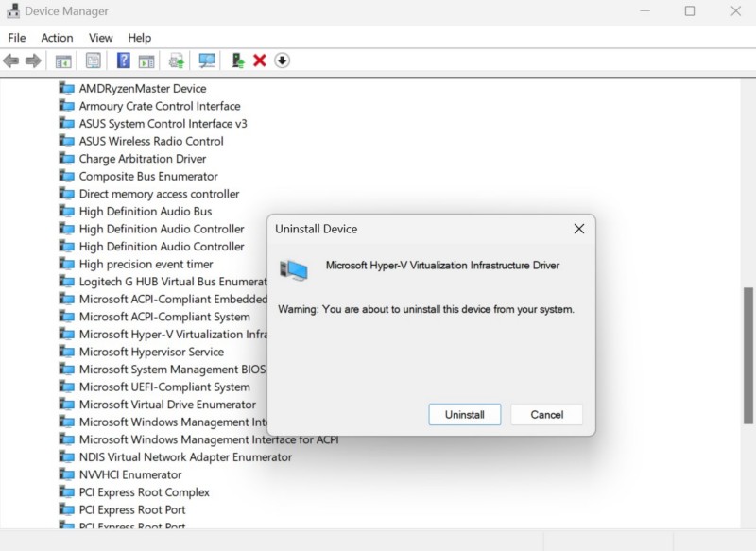756x551 pixels.
Task: Select Microsoft Windows Management Interface for ACPI
Action: point(209,439)
